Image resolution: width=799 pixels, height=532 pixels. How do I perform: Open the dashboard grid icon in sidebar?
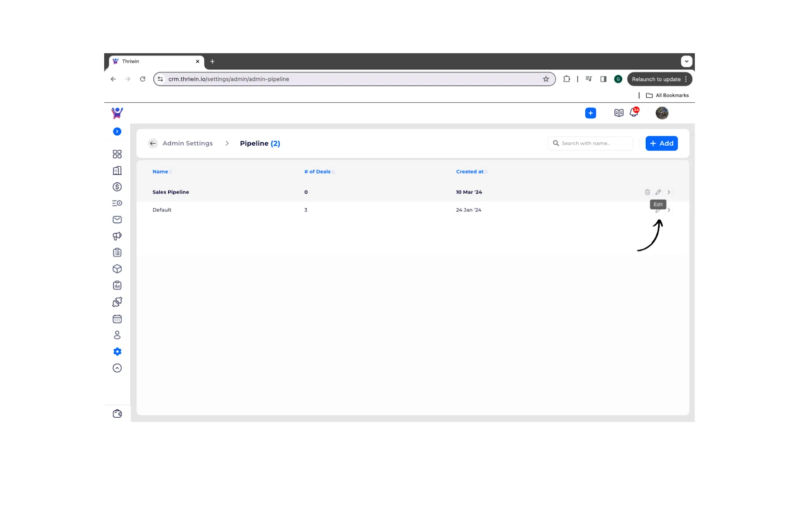pyautogui.click(x=117, y=154)
